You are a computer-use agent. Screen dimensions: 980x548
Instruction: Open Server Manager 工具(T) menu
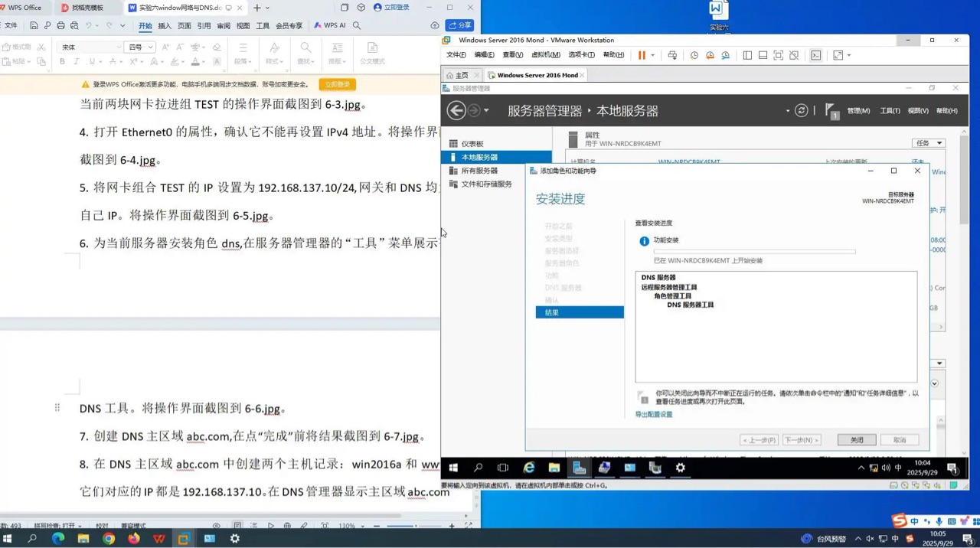pos(890,111)
